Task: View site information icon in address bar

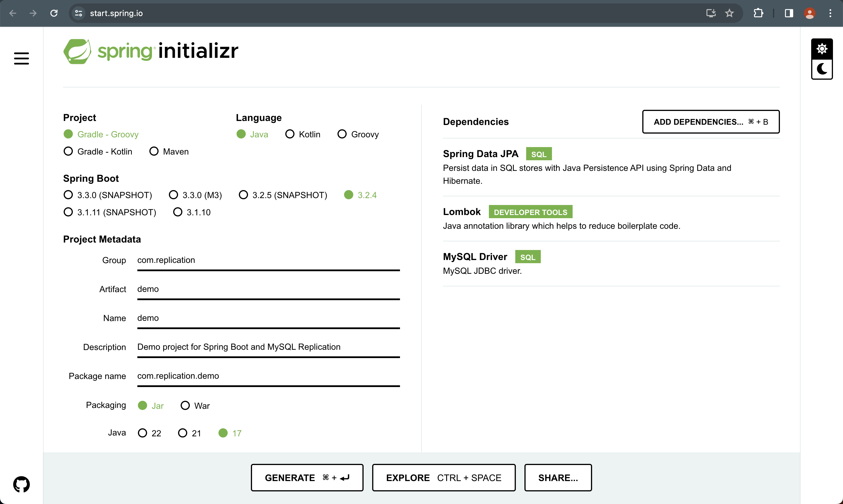Action: pos(79,13)
